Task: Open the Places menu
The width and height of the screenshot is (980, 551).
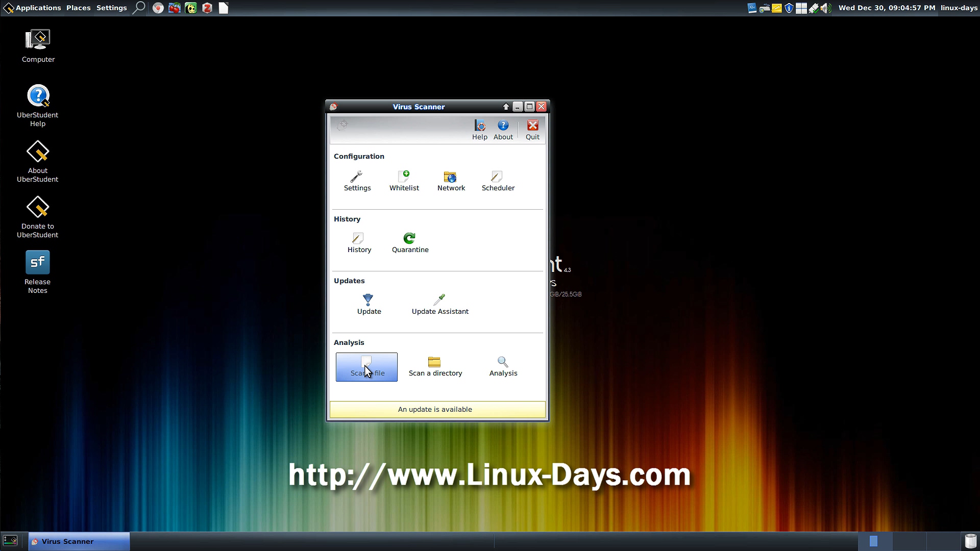Action: (x=78, y=8)
